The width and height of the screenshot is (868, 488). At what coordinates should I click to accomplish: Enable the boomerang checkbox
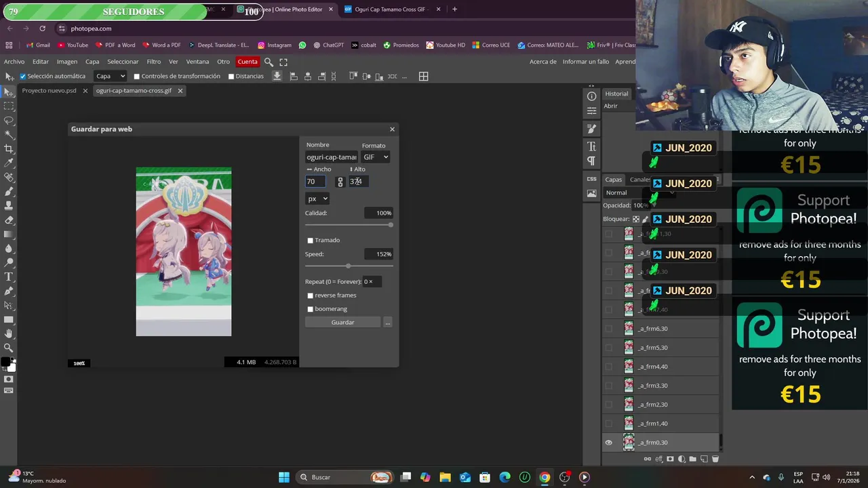(311, 309)
